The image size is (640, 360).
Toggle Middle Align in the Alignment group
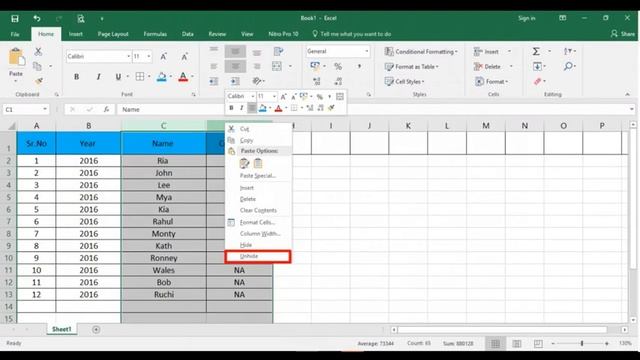pos(236,51)
